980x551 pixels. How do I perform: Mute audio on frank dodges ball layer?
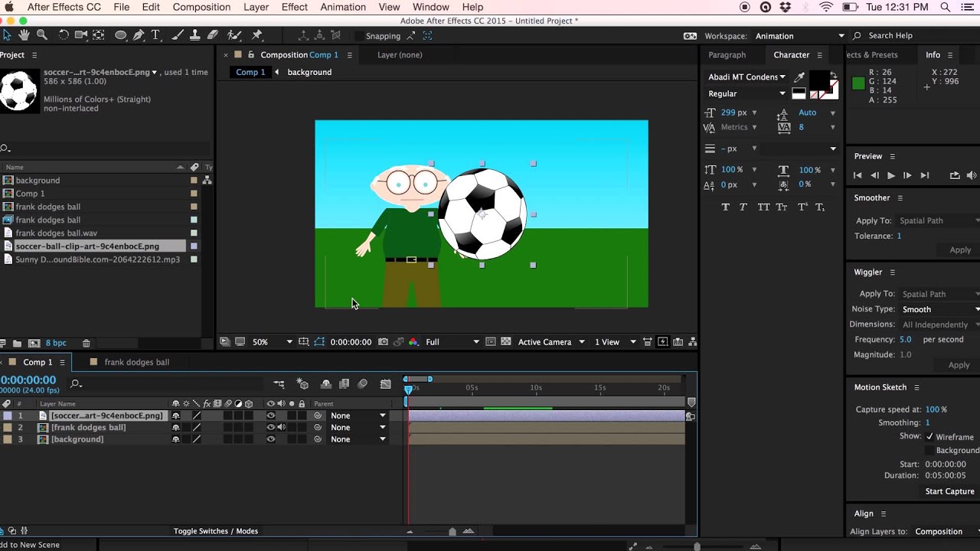pos(281,427)
